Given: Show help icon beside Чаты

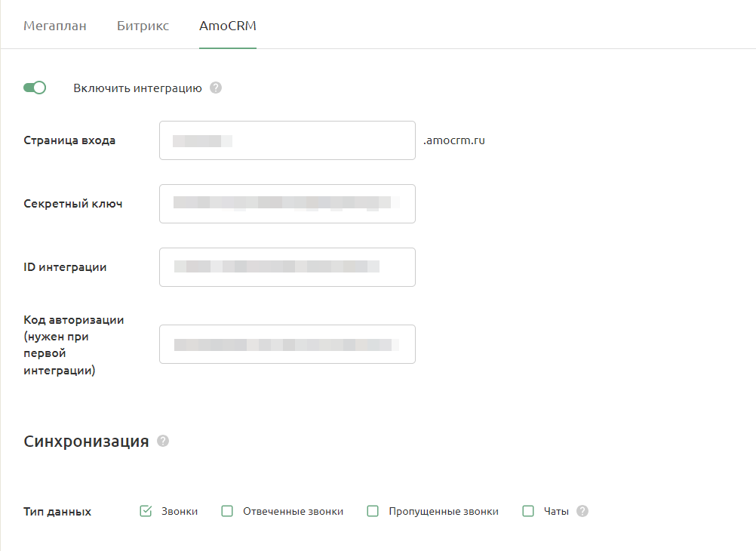Looking at the screenshot, I should click(x=582, y=511).
